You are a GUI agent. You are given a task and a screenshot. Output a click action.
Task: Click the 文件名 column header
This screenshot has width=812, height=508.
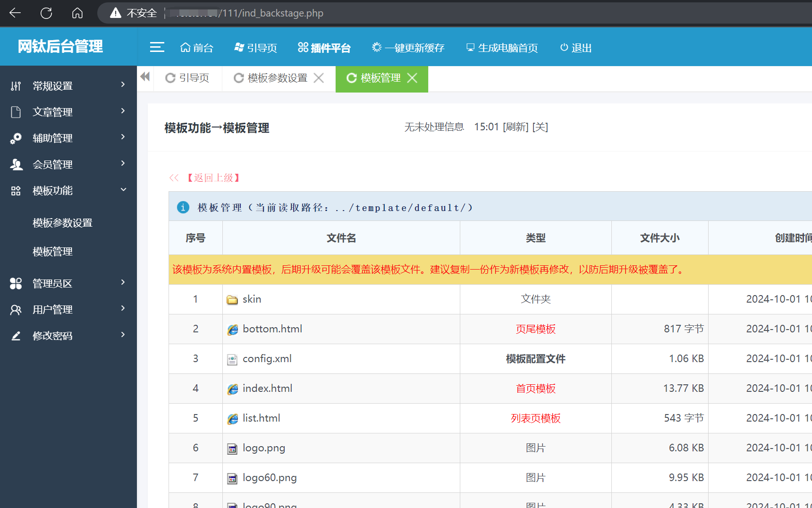click(341, 238)
